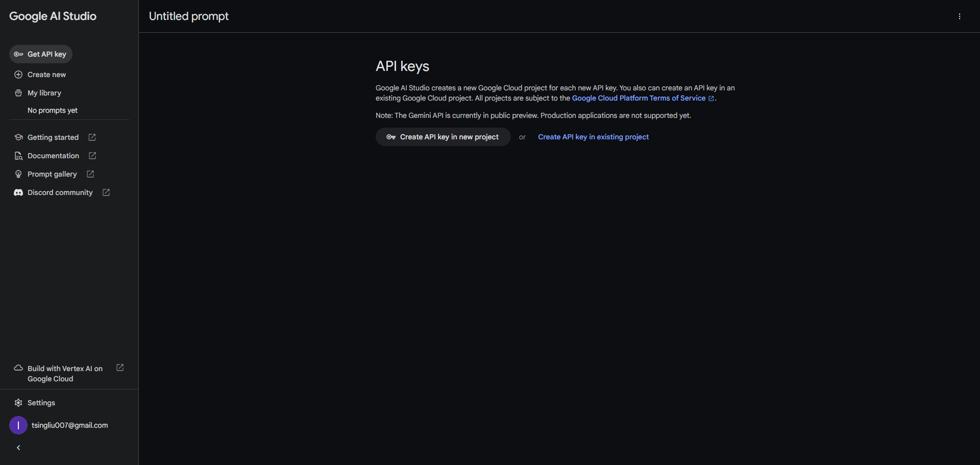Screen dimensions: 980x465
Task: Click the Prompt gallery lightbulb icon
Action: click(18, 174)
